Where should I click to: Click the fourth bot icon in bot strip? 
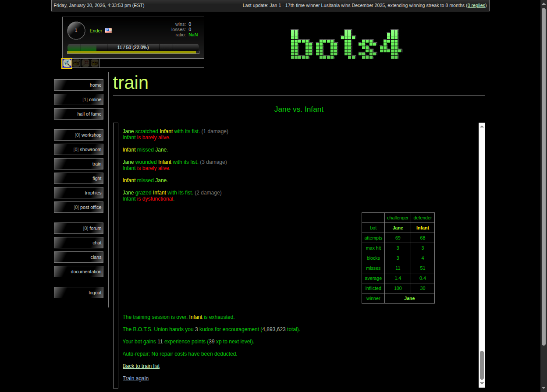95,63
